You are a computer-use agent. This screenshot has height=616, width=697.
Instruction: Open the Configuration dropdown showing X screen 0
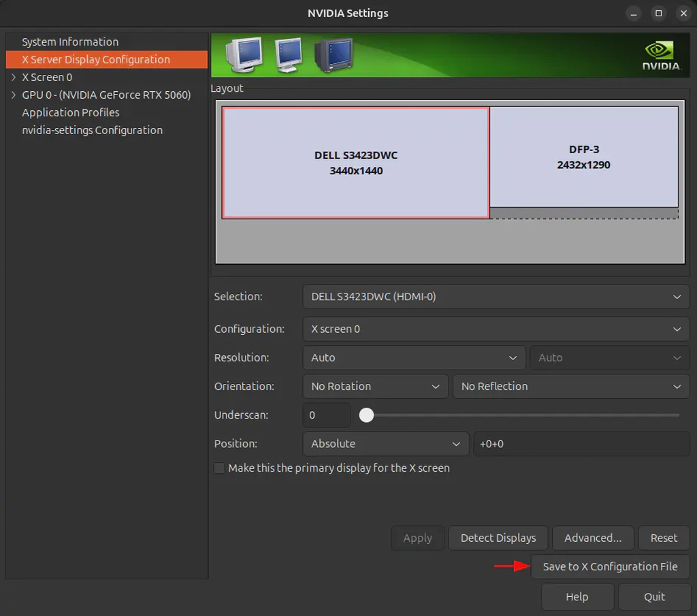click(496, 329)
